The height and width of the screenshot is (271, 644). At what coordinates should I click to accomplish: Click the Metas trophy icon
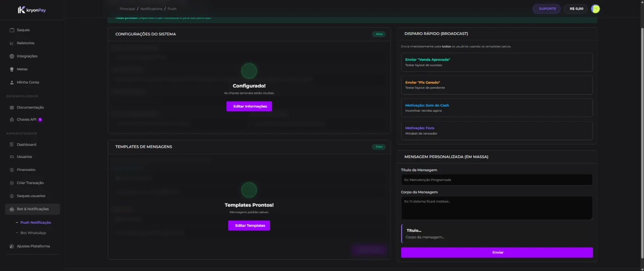tap(12, 69)
